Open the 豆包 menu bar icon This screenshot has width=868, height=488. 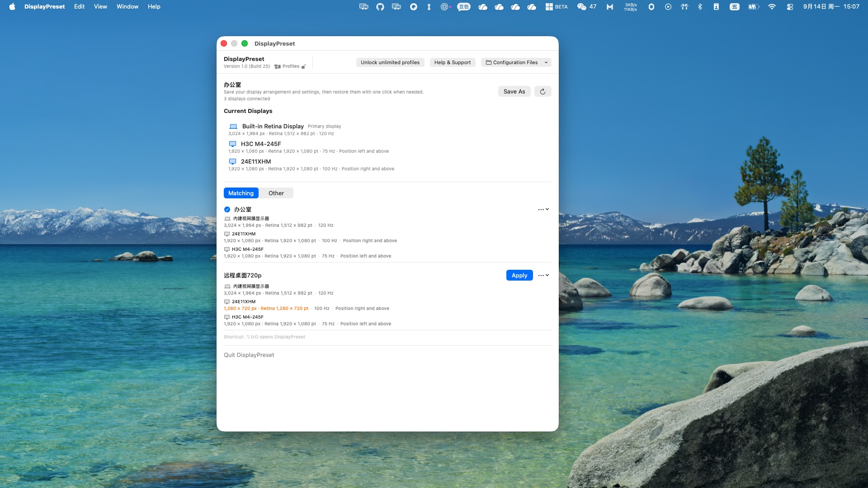point(464,7)
